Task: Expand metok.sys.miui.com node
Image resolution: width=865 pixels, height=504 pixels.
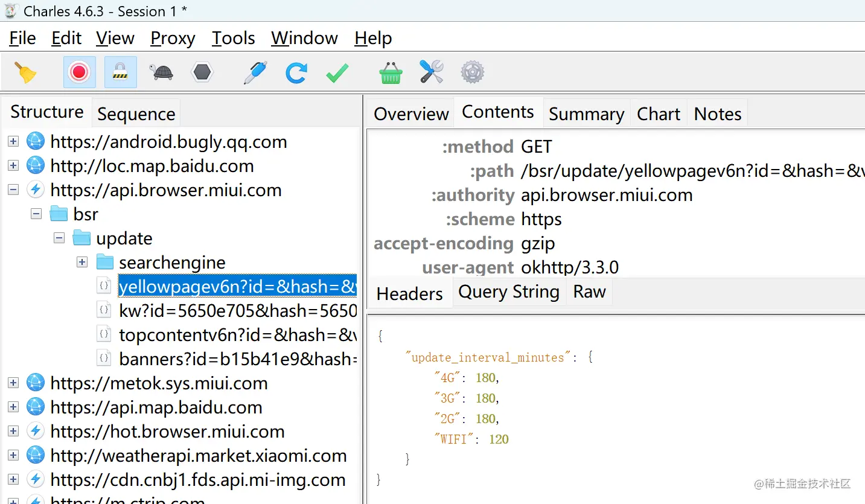Action: click(x=13, y=383)
